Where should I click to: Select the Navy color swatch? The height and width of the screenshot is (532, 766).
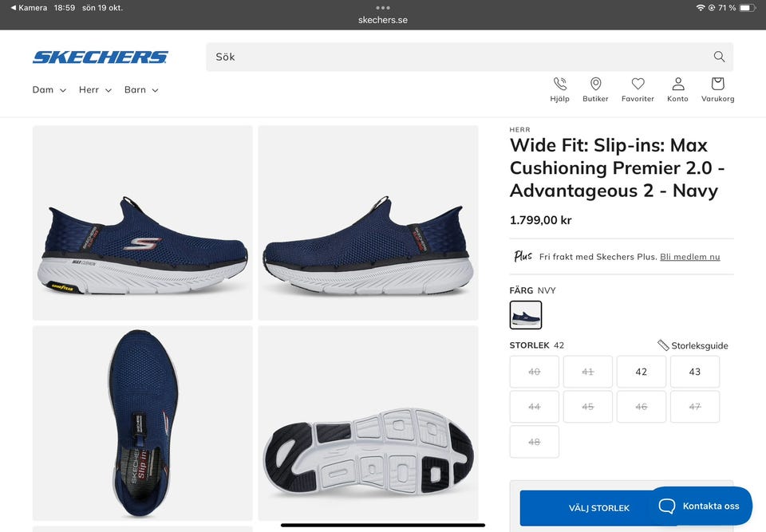coord(526,315)
